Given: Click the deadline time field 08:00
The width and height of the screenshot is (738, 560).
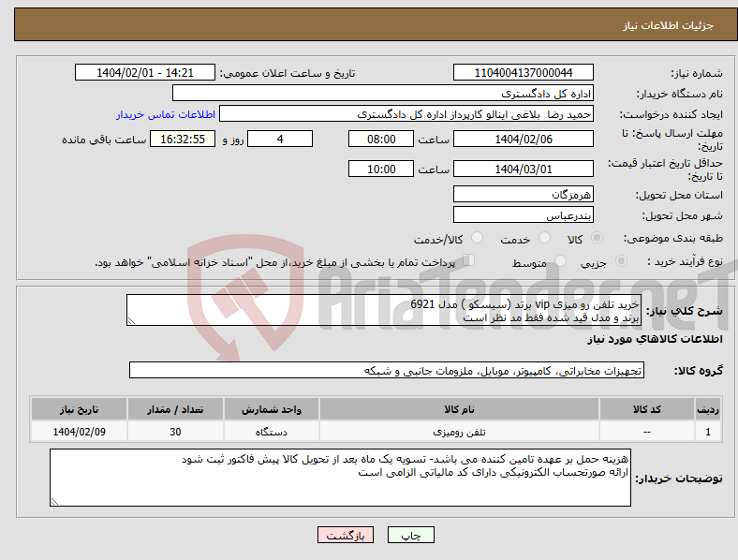Looking at the screenshot, I should click(x=381, y=139).
